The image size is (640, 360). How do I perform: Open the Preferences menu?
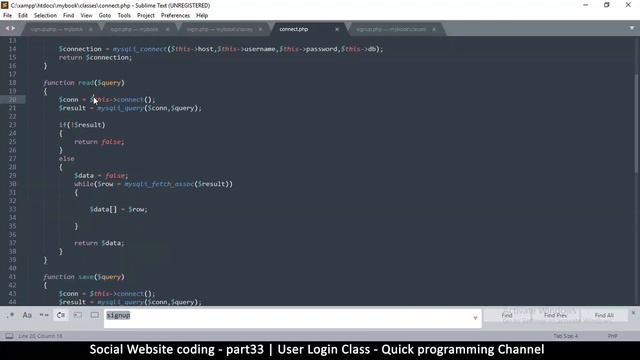pos(175,16)
